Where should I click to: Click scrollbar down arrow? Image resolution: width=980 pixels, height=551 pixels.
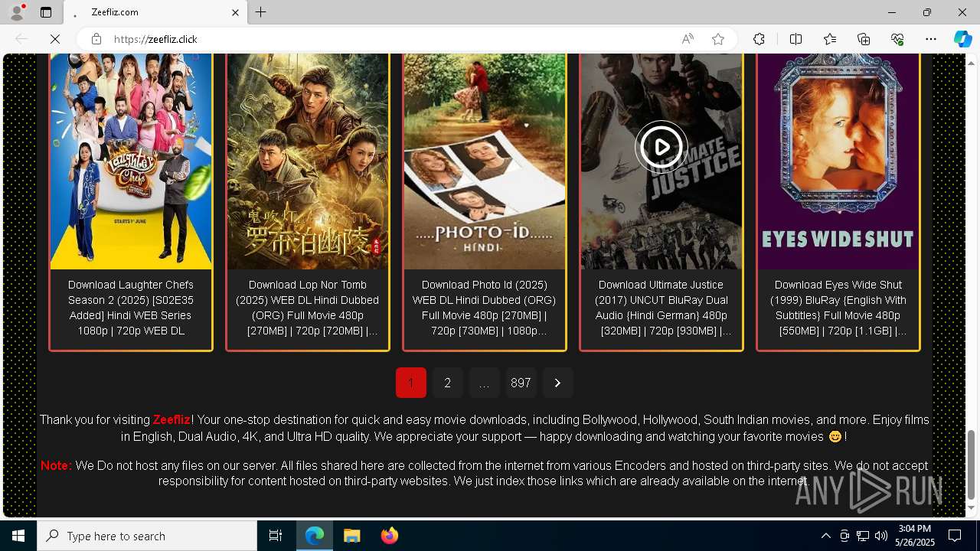click(x=971, y=507)
